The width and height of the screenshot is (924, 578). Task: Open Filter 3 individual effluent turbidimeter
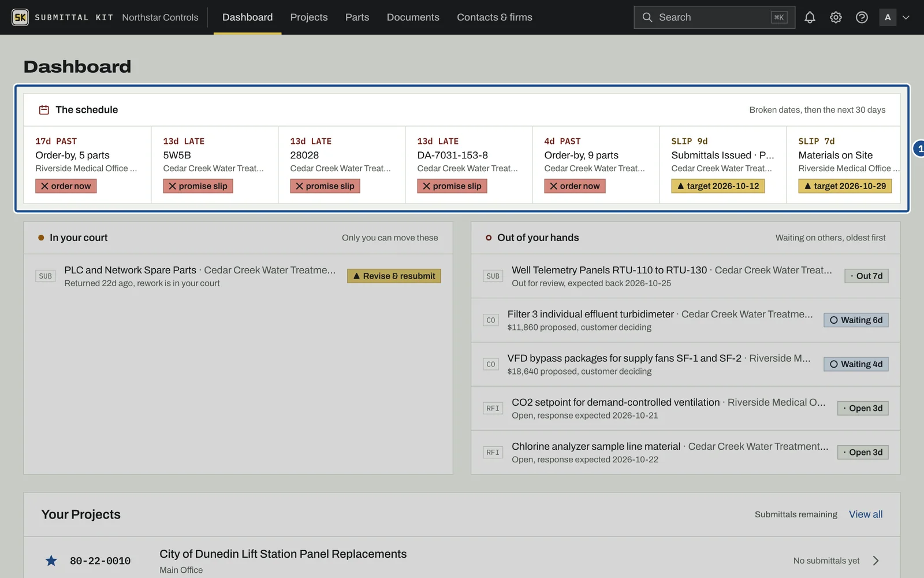[591, 314]
